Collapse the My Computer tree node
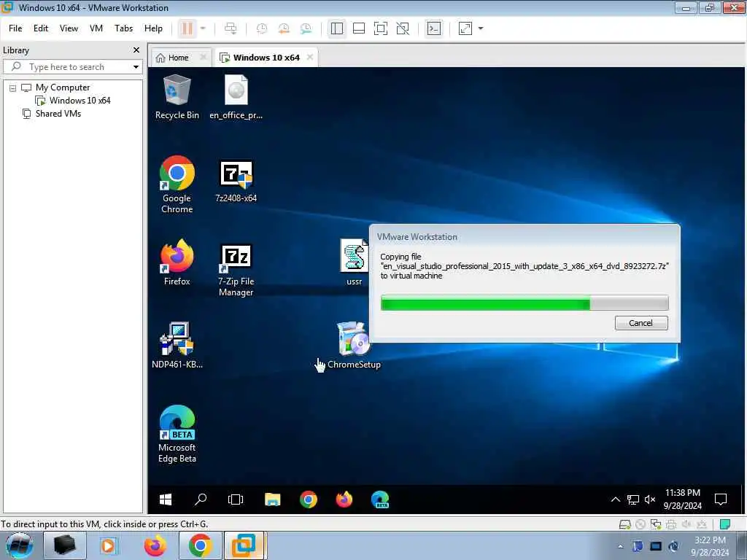The height and width of the screenshot is (560, 747). click(x=13, y=88)
